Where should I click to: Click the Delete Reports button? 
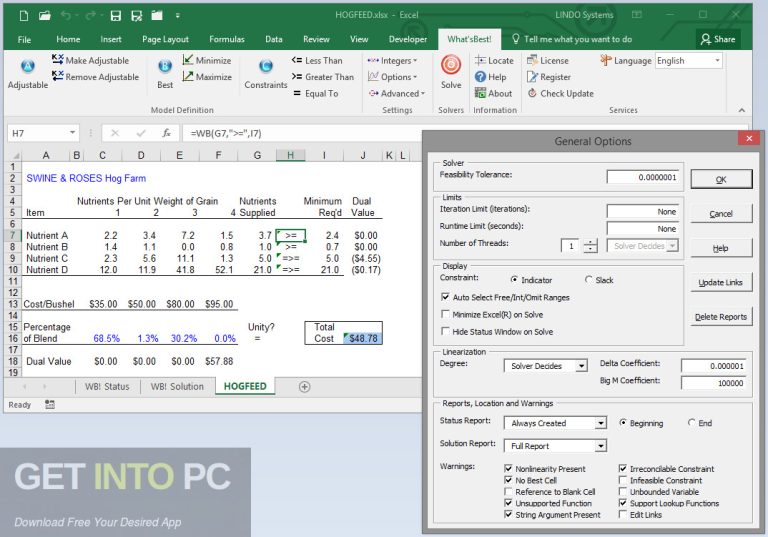[721, 317]
